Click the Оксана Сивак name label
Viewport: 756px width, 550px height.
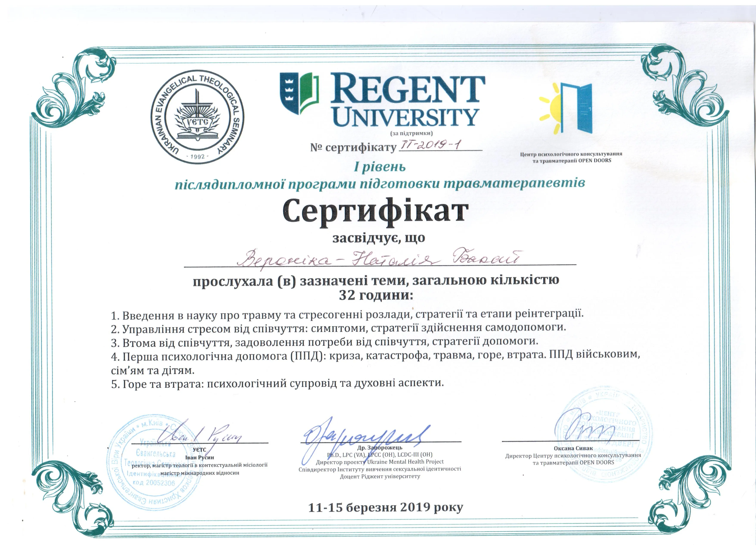coord(573,449)
